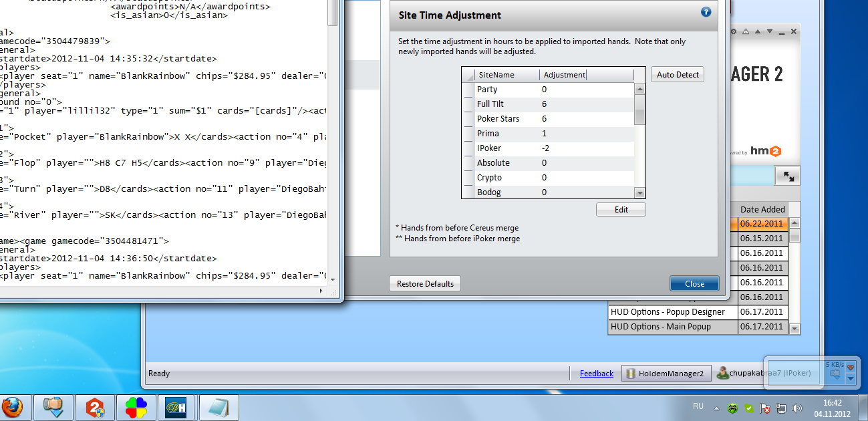
Task: Select the 06.22.2011 date cell
Action: (763, 224)
